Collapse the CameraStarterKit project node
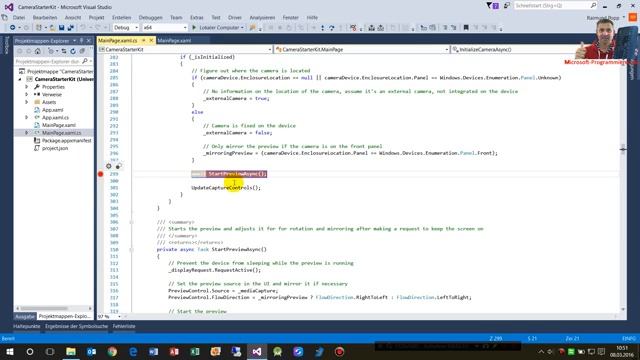 pyautogui.click(x=20, y=79)
